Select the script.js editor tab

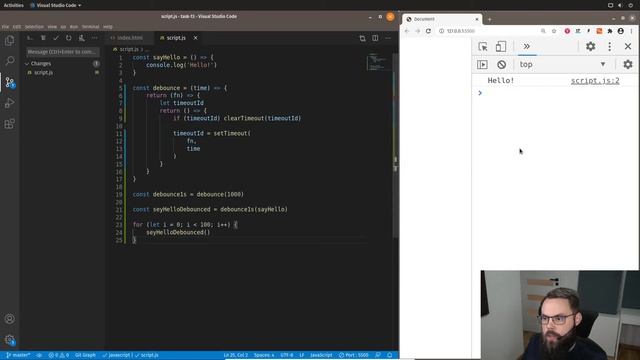(x=176, y=38)
